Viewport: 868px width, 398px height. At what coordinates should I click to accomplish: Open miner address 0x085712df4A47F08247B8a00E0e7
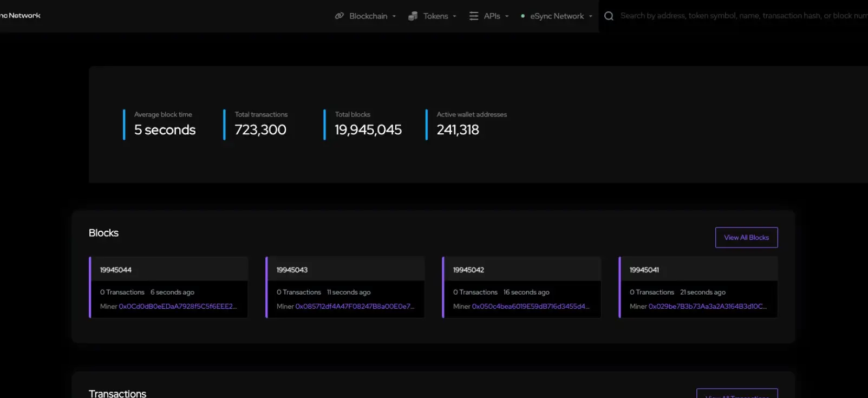tap(355, 306)
